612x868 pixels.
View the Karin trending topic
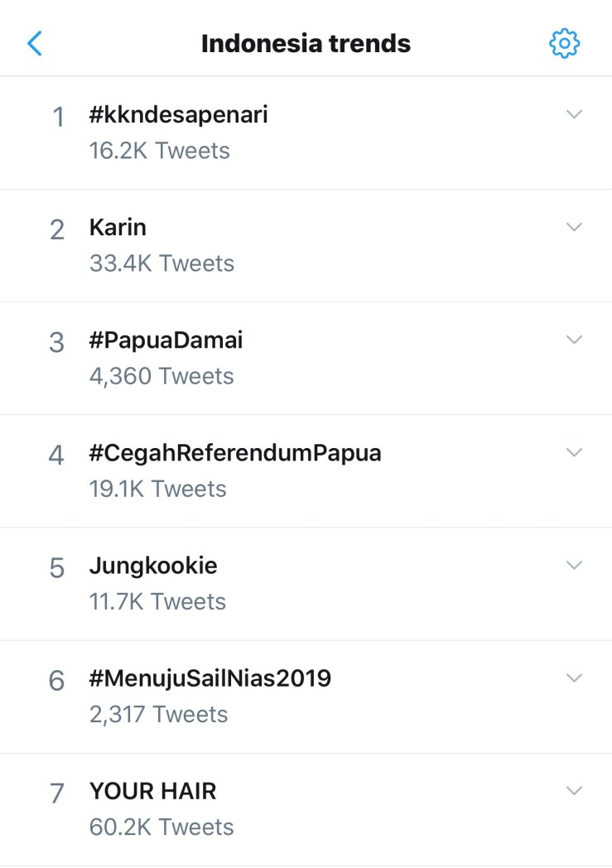(118, 227)
